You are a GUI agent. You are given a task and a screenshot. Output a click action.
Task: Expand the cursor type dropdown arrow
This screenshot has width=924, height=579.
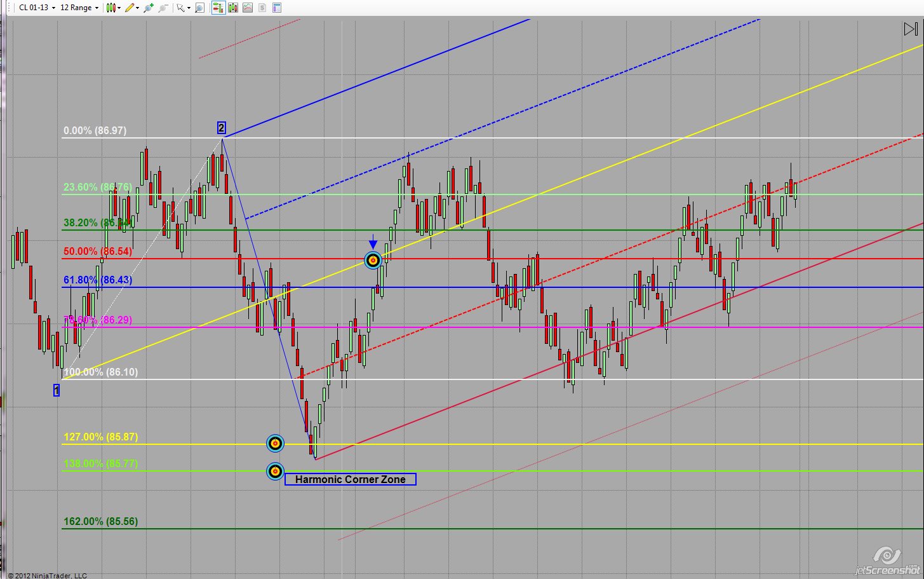[x=188, y=8]
